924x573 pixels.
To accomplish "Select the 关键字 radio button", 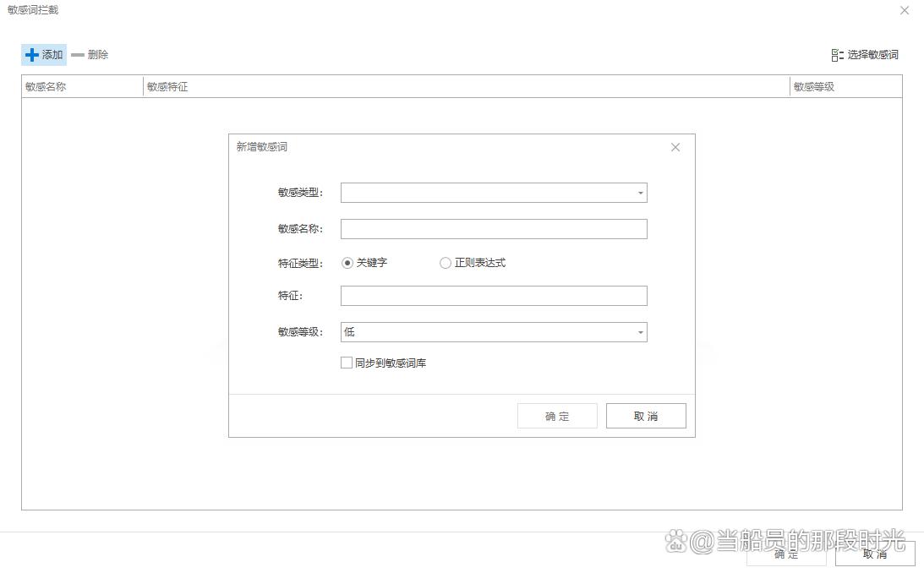I will [x=347, y=263].
